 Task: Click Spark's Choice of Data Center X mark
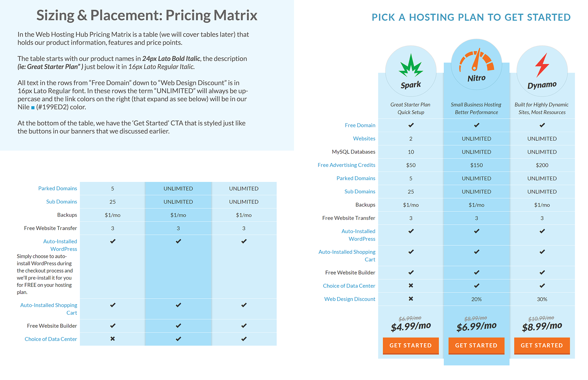(411, 285)
